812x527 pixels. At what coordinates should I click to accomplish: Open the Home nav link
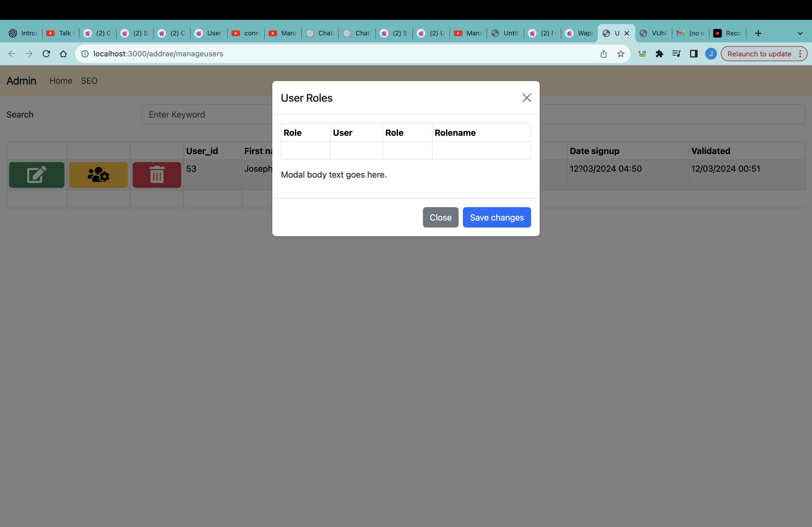[x=61, y=81]
